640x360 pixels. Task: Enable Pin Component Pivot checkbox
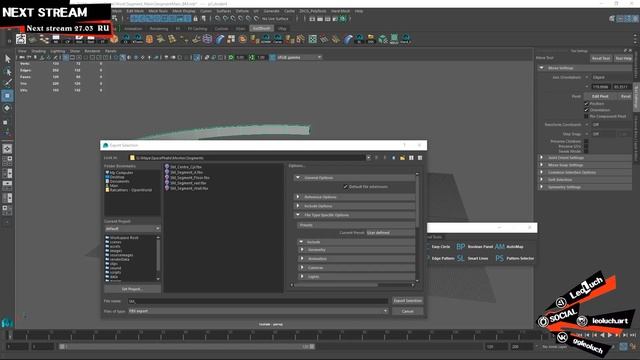[587, 116]
